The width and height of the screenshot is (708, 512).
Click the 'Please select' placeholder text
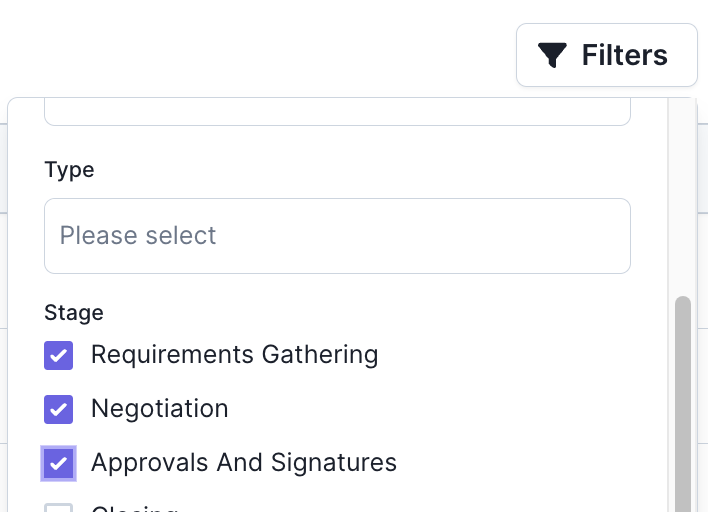coord(138,236)
